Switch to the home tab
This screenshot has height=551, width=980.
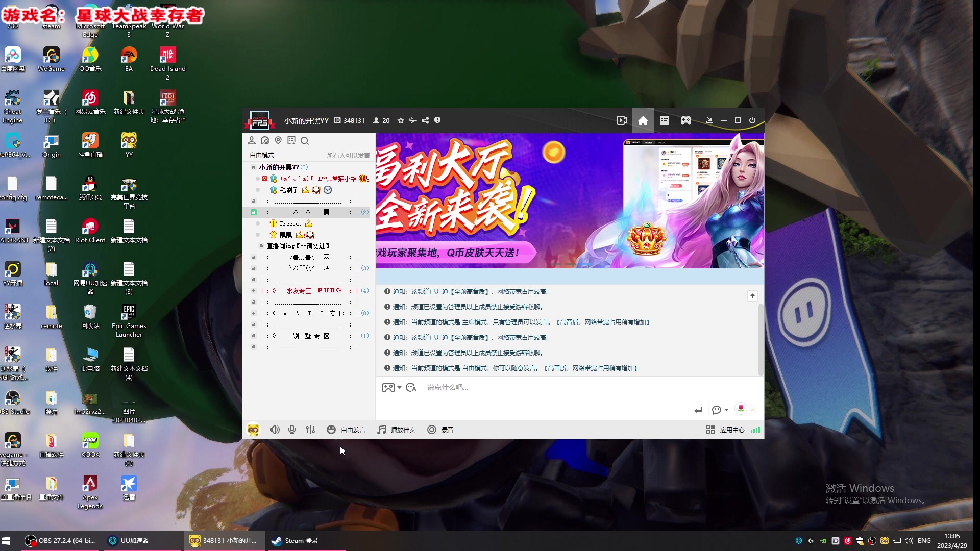tap(643, 120)
